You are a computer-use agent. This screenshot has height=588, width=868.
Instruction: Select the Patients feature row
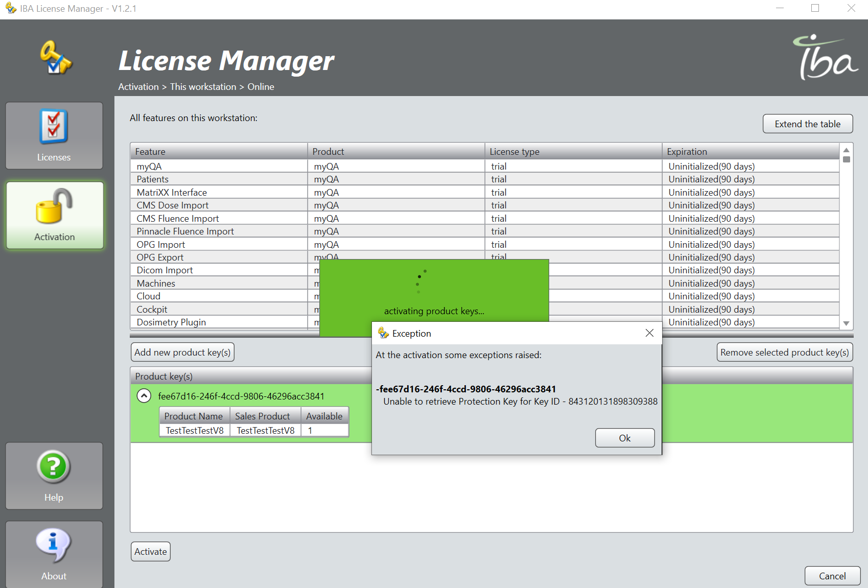[x=153, y=179]
